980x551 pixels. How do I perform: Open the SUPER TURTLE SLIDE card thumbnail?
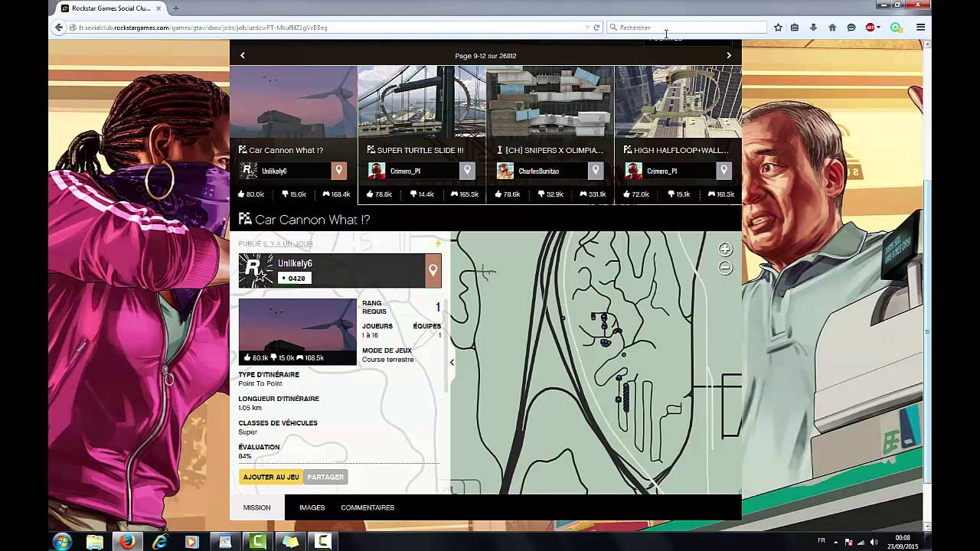[x=422, y=102]
